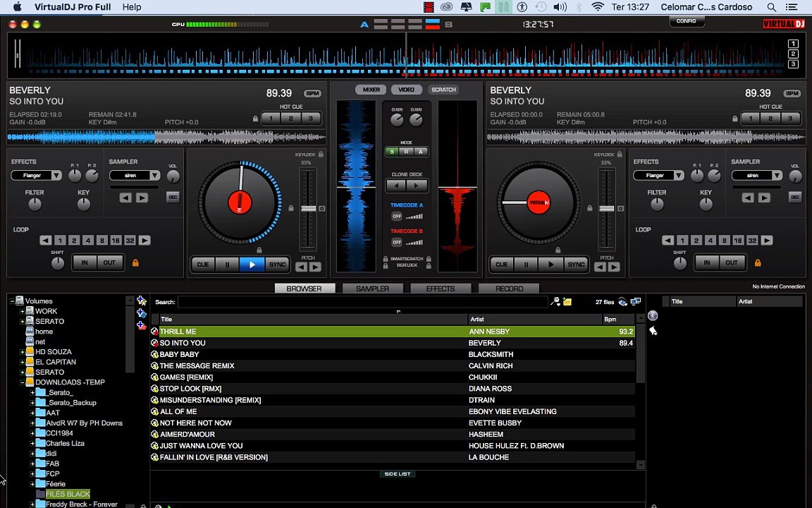Viewport: 812px width, 508px height.
Task: Play deck A with the play button
Action: coord(252,265)
